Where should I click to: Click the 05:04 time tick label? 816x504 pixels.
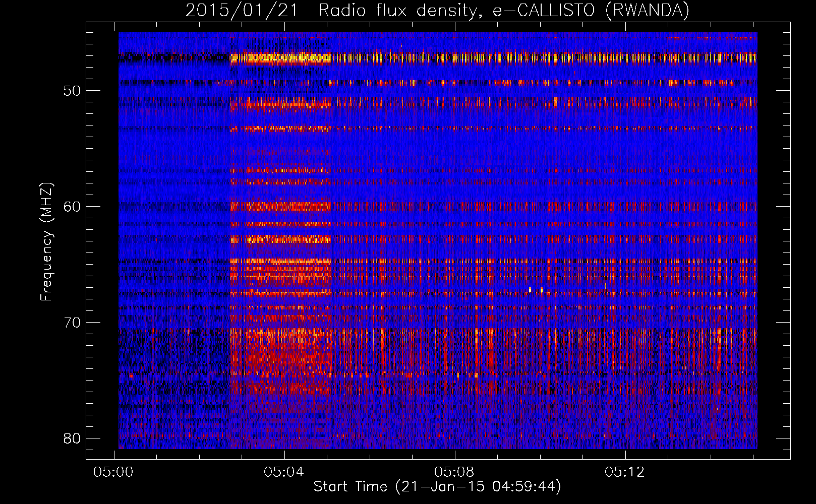pos(284,472)
